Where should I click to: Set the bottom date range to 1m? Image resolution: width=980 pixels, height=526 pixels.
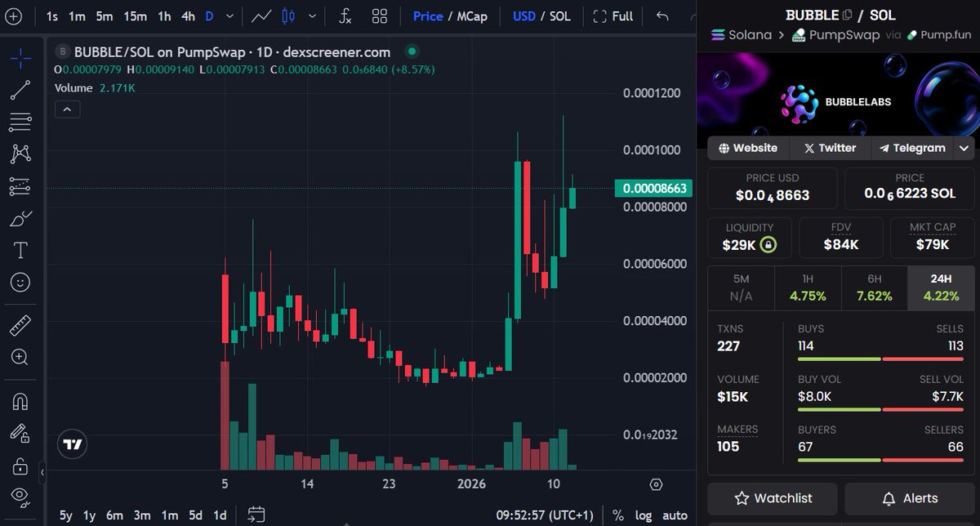(x=169, y=515)
